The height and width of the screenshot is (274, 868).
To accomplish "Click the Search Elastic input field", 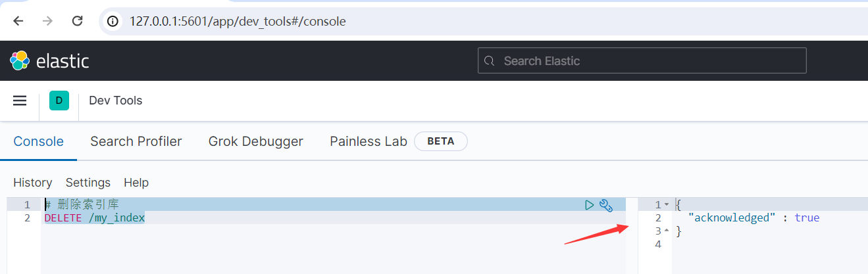I will [x=642, y=60].
